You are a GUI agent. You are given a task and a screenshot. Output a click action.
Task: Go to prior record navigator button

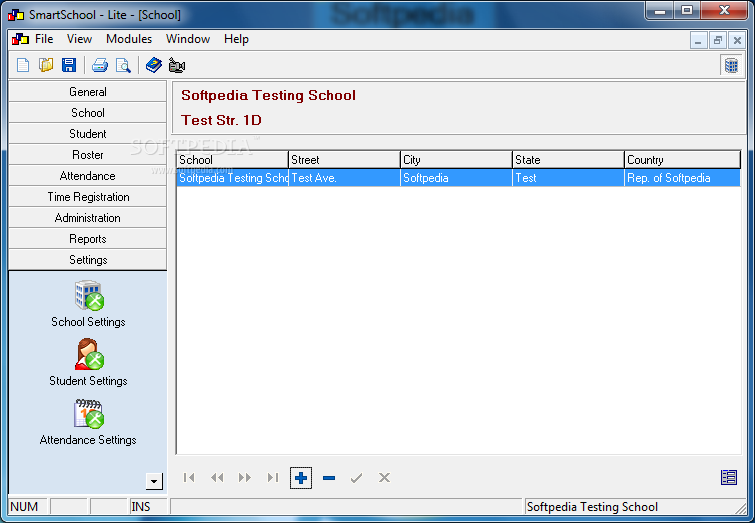217,478
